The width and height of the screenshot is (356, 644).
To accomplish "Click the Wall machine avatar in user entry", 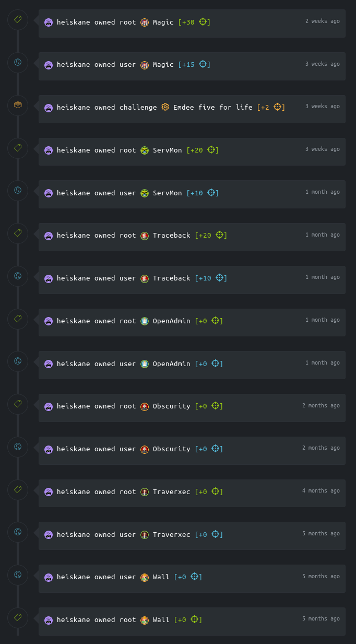I will [145, 577].
